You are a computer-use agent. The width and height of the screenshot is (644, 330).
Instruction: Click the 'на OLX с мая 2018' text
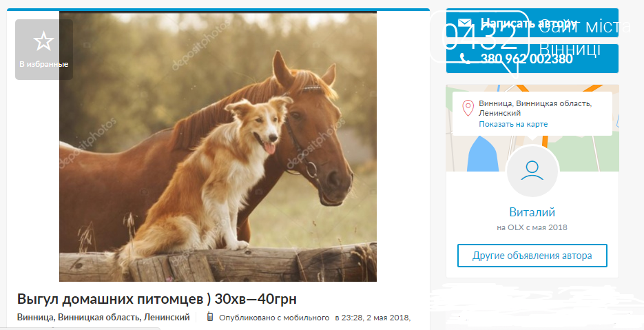(532, 227)
